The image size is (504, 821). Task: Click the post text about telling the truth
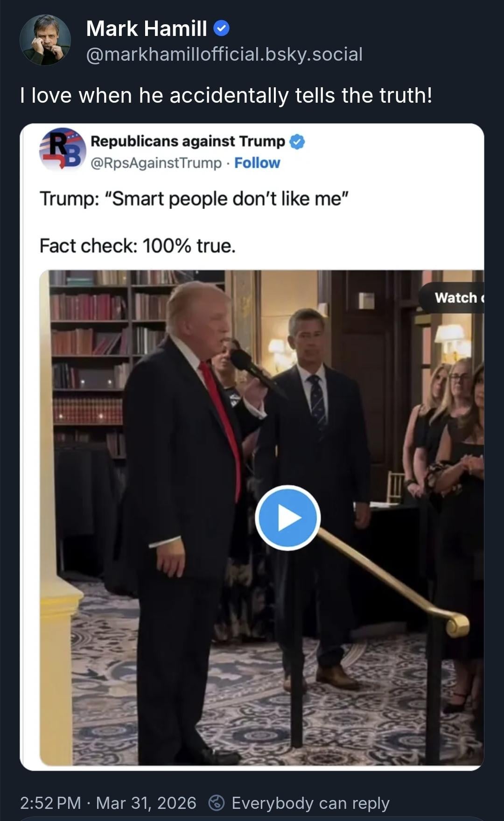(226, 96)
